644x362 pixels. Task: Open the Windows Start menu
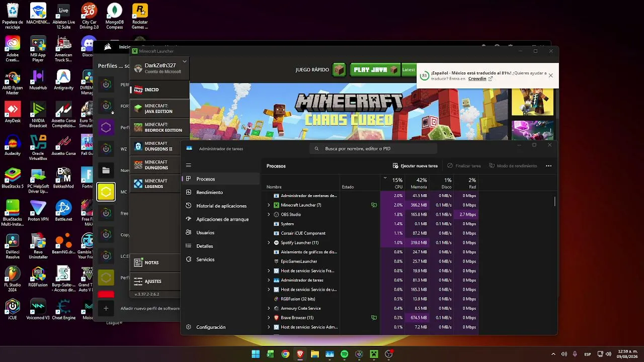pyautogui.click(x=256, y=354)
